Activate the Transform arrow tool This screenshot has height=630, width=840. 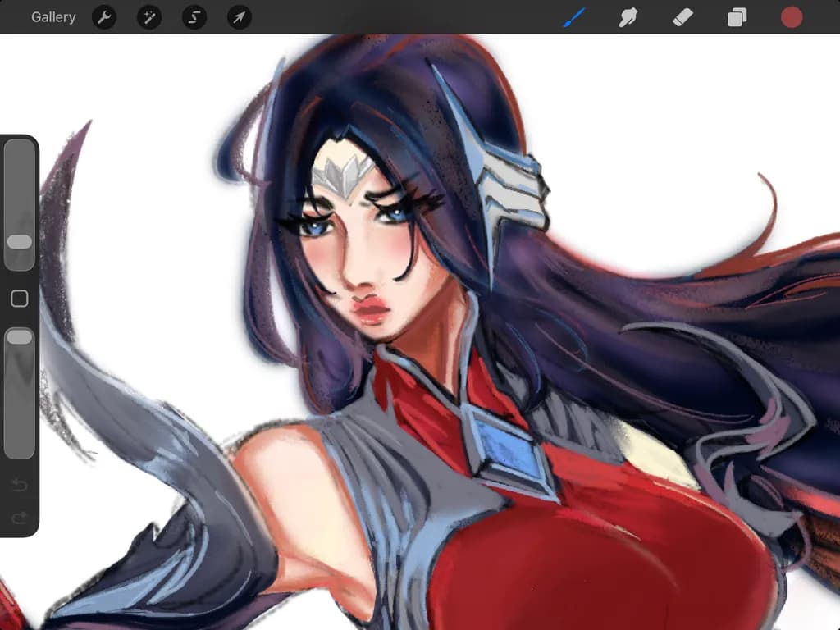[239, 18]
